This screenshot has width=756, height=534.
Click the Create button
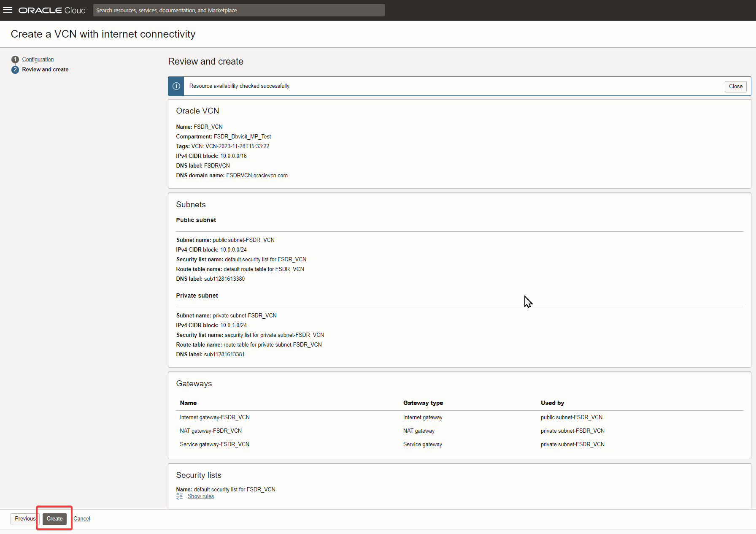pyautogui.click(x=54, y=519)
